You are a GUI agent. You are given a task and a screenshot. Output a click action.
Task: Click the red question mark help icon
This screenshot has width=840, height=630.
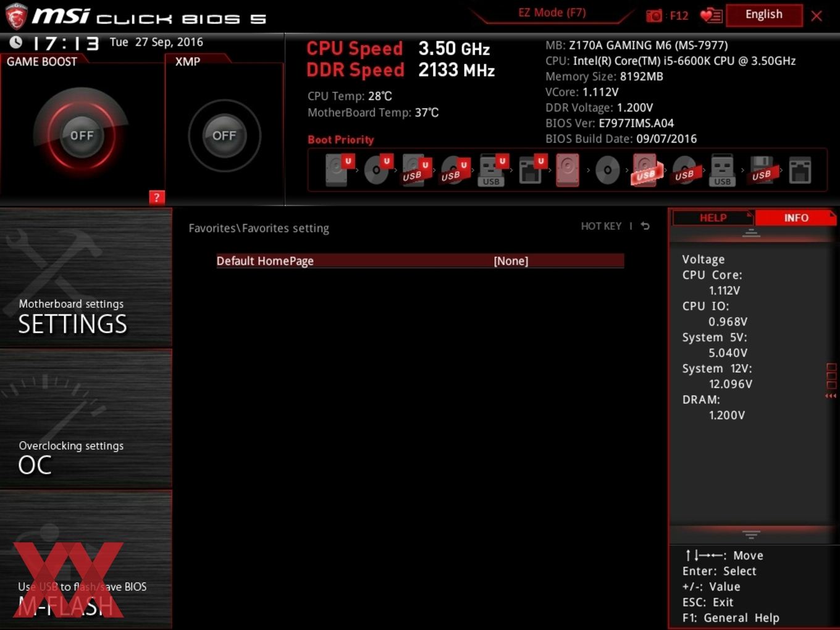157,198
